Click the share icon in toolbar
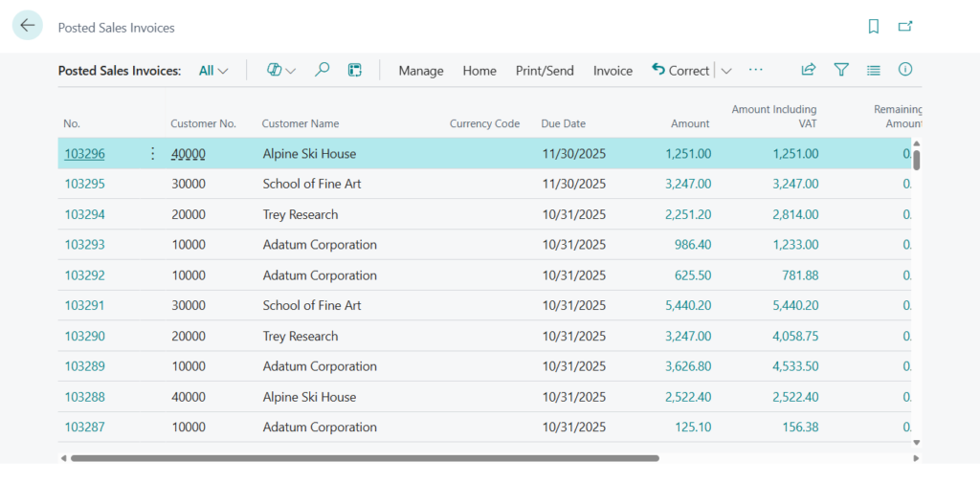 tap(809, 70)
